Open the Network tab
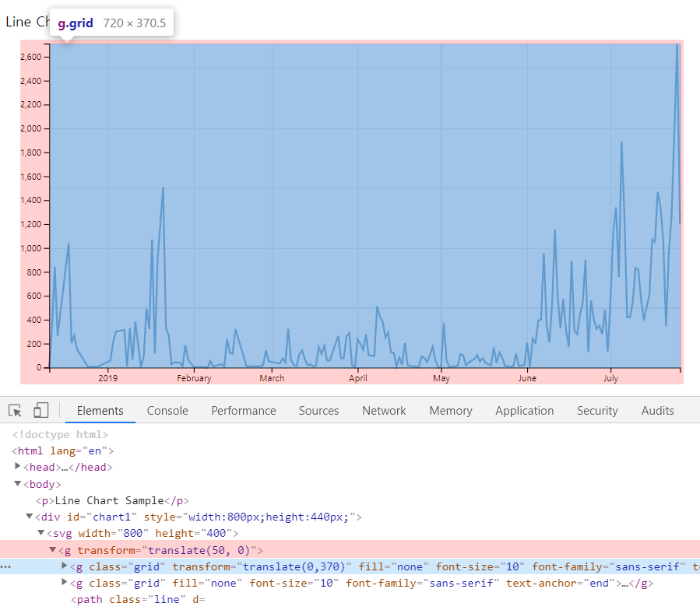The height and width of the screenshot is (610, 700). [384, 411]
